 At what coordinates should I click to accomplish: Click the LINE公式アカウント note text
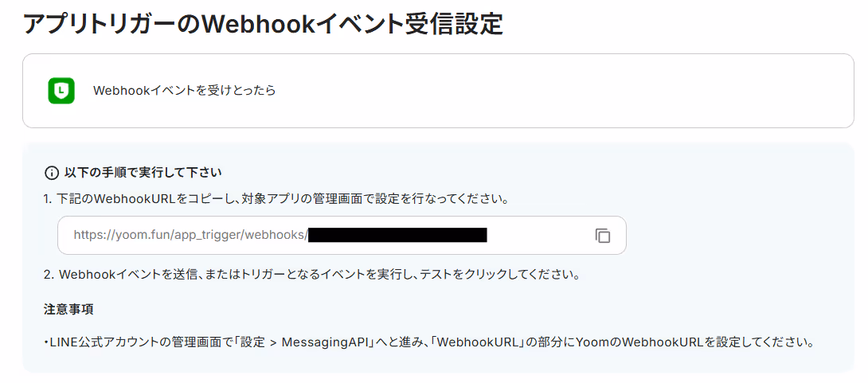[428, 342]
